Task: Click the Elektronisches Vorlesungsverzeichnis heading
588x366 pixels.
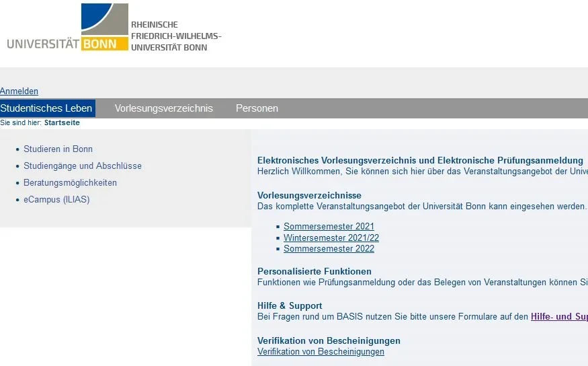Action: coord(420,161)
